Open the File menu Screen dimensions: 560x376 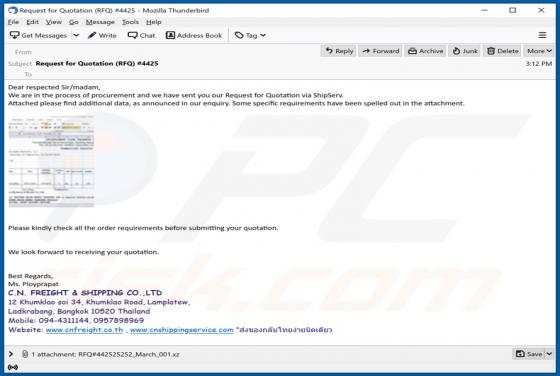point(14,22)
